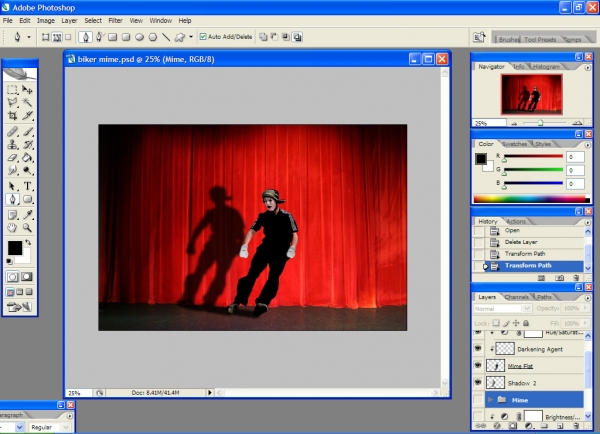Open the font style Regular dropdown
The image size is (600, 434).
tap(50, 427)
